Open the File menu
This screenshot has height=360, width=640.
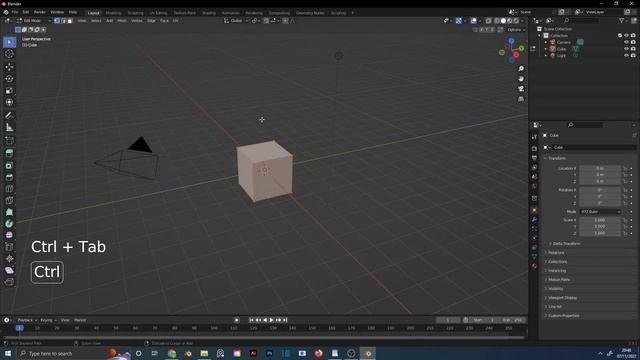[x=15, y=12]
